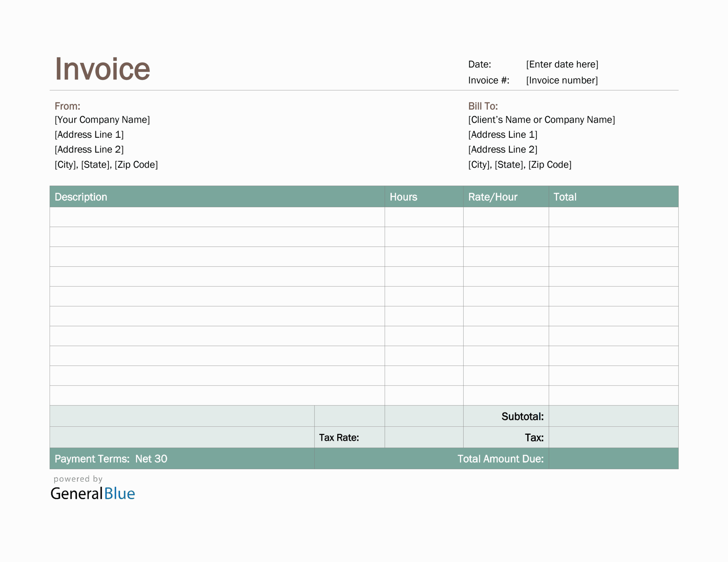Click the [City], [State], [Zip Code] under From

(106, 164)
